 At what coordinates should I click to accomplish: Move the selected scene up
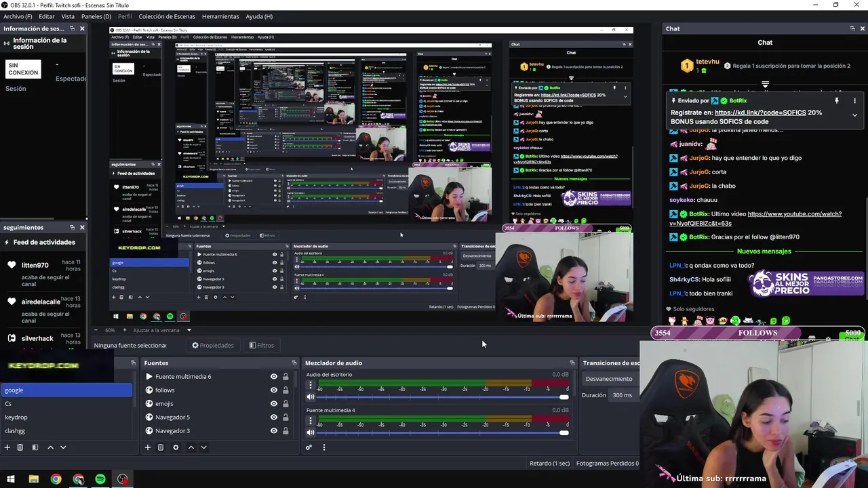tap(50, 447)
